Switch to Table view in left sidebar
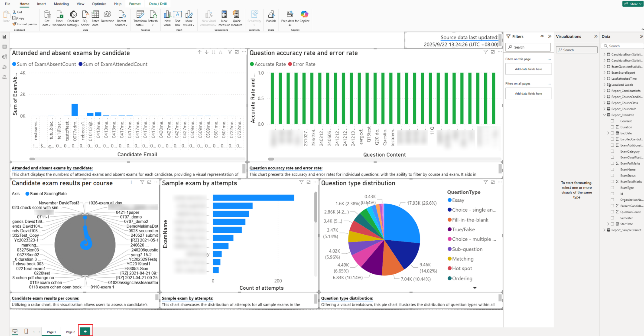The image size is (644, 336). coord(5,47)
